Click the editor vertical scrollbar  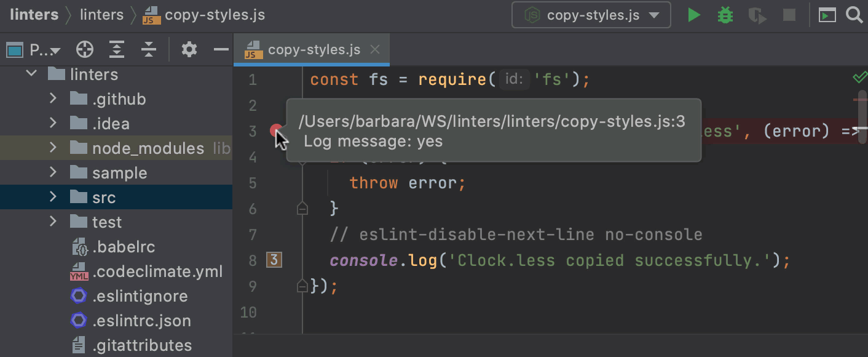(862, 111)
